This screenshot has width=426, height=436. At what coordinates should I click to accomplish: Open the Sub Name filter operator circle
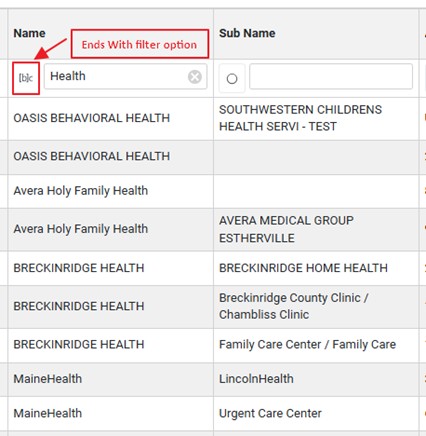click(x=232, y=79)
